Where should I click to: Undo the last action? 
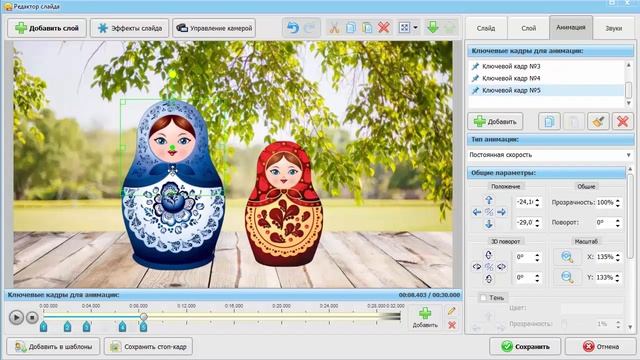pyautogui.click(x=293, y=28)
